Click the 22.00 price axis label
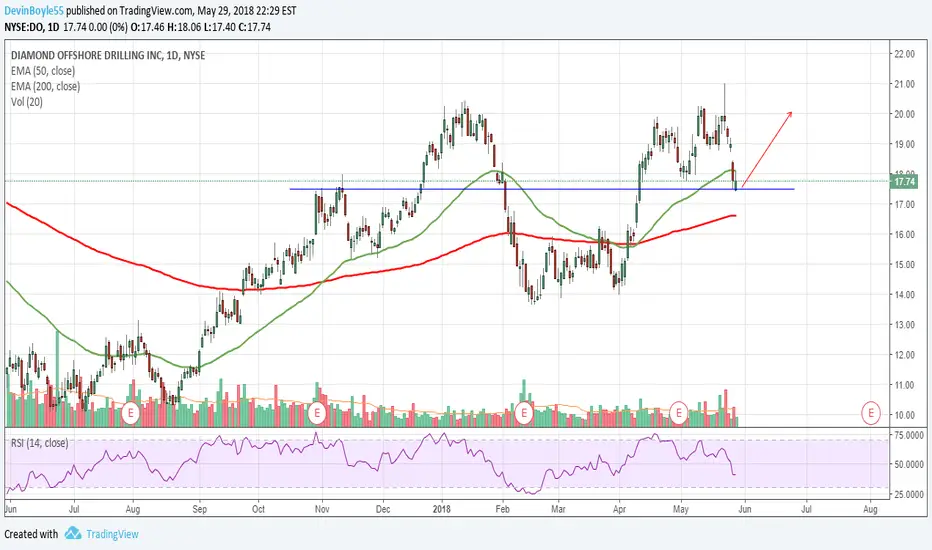Screen dimensions: 932x550 click(x=905, y=54)
